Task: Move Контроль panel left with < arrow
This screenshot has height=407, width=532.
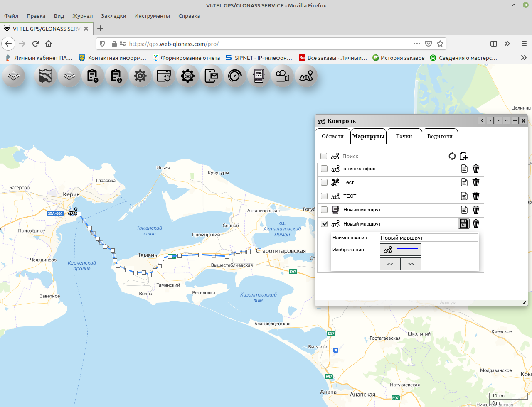Action: pos(482,120)
